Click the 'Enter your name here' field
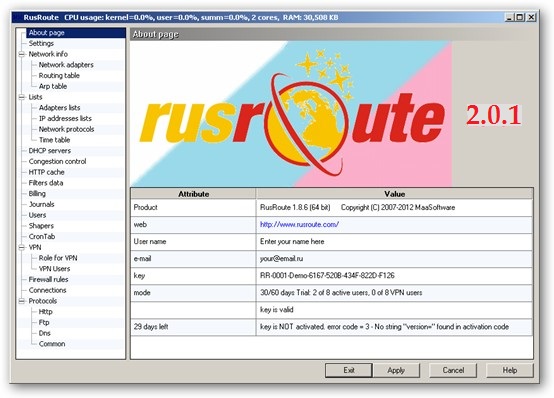Screen dimensions: 554x398 click(394, 242)
